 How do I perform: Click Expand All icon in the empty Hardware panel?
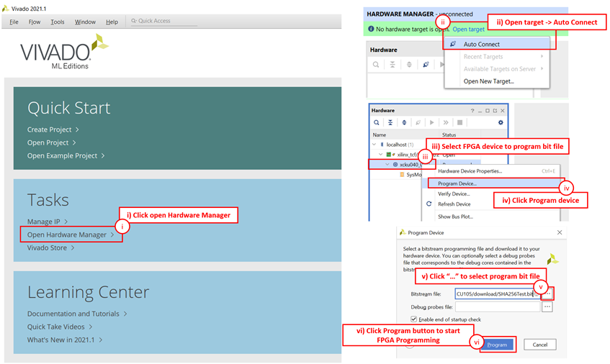click(409, 65)
